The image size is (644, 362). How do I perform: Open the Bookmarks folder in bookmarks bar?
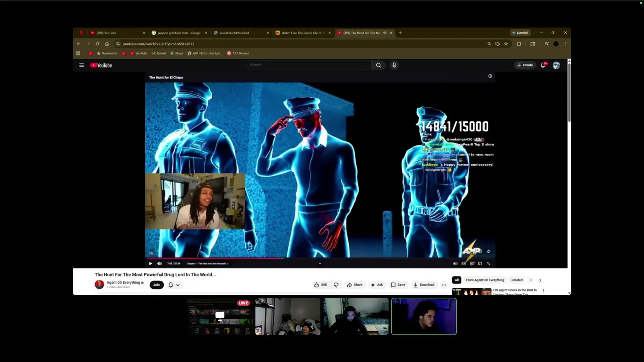tap(106, 53)
